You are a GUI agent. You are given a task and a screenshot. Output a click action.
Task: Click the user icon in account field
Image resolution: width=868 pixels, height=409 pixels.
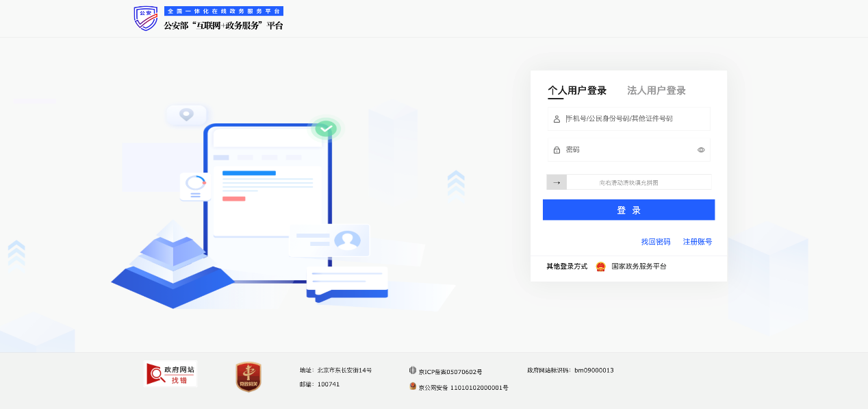pos(557,119)
